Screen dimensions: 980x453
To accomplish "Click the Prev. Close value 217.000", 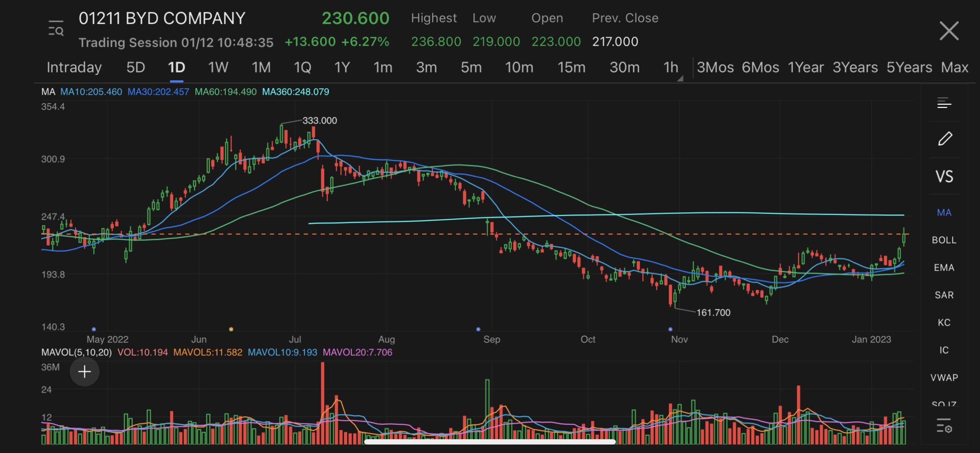I will pyautogui.click(x=615, y=41).
